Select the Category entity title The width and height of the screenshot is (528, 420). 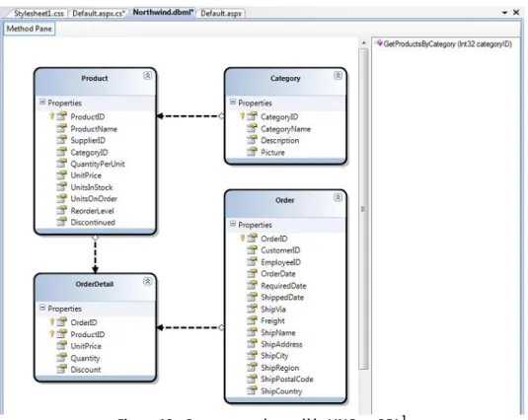click(x=285, y=78)
